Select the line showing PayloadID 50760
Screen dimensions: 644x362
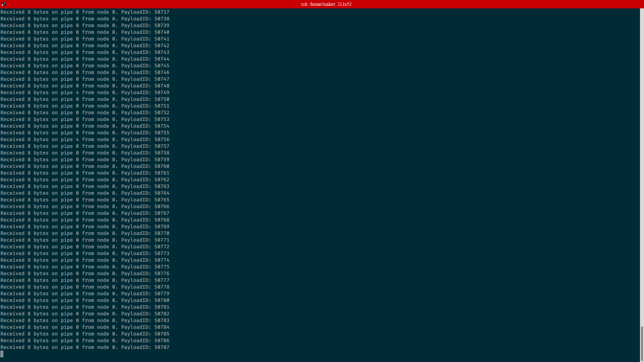point(84,166)
